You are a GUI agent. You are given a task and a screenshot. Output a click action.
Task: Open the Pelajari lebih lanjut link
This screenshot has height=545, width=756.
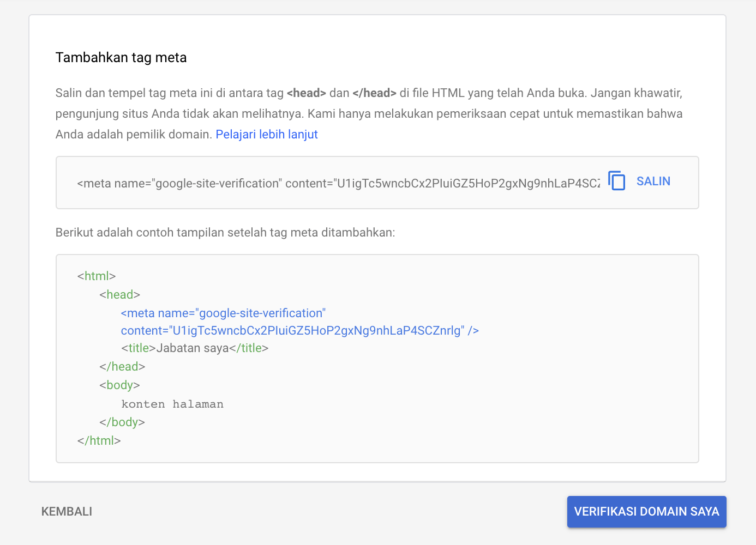tap(267, 134)
